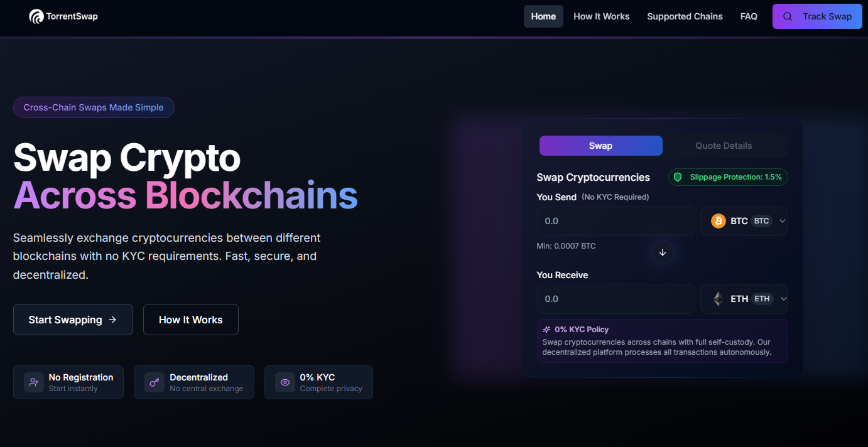Viewport: 868px width, 447px height.
Task: Click the How It Works button
Action: (190, 319)
